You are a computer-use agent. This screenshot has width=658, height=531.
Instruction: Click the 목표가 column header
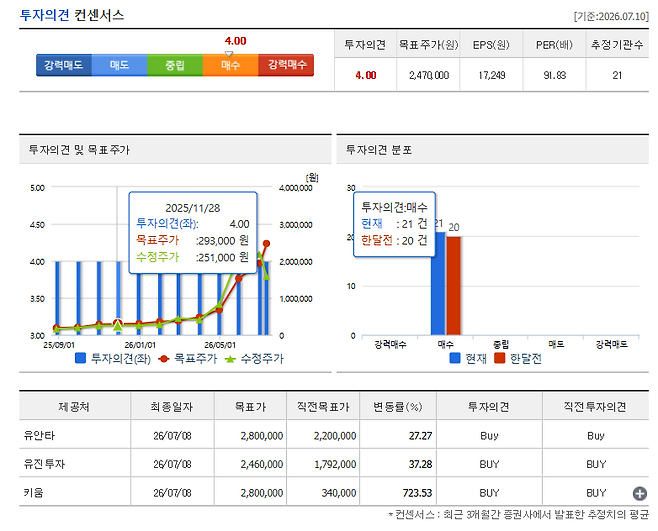251,406
